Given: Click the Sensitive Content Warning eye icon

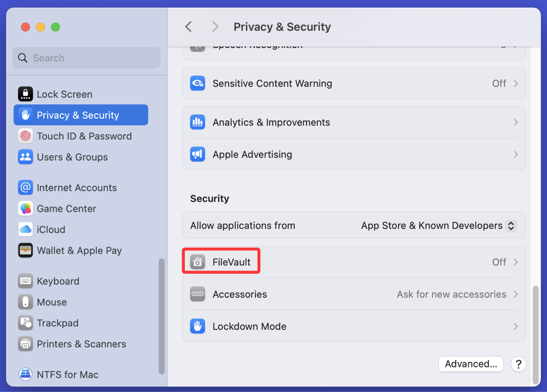Looking at the screenshot, I should tap(197, 84).
